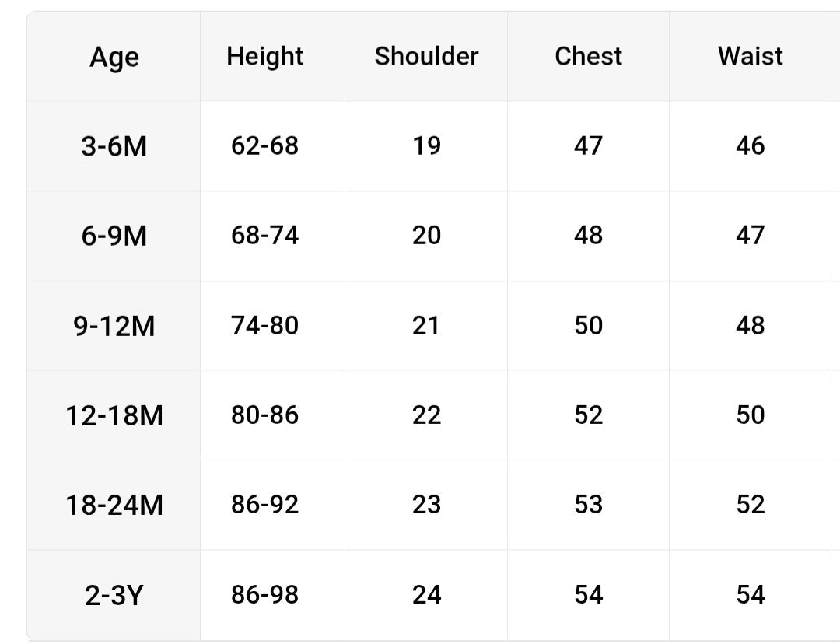Select waist value 52

750,505
